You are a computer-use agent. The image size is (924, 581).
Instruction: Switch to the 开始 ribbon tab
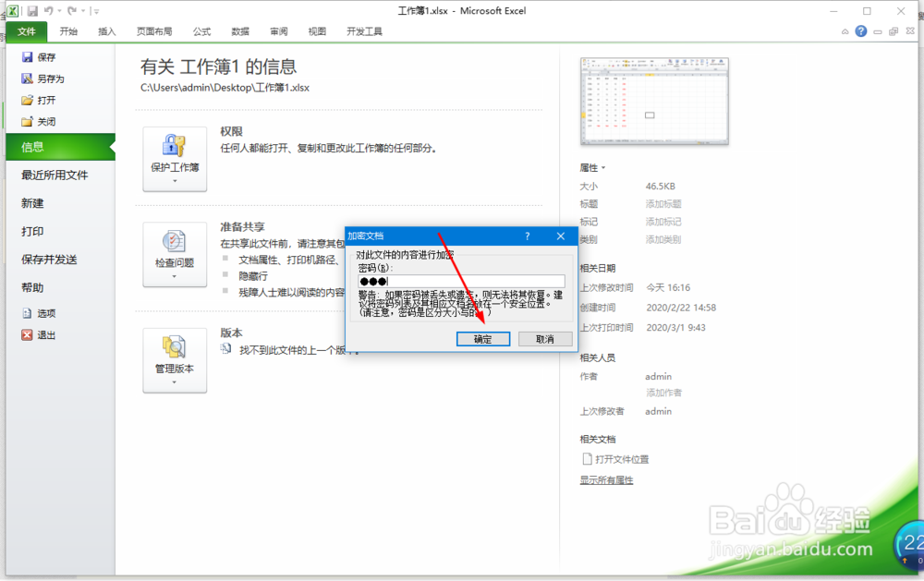[x=68, y=31]
